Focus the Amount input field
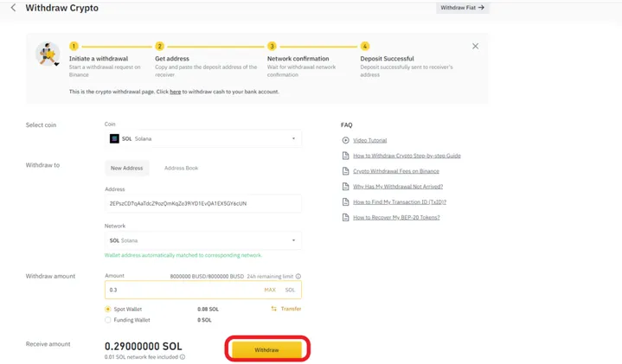The image size is (622, 364). click(203, 290)
